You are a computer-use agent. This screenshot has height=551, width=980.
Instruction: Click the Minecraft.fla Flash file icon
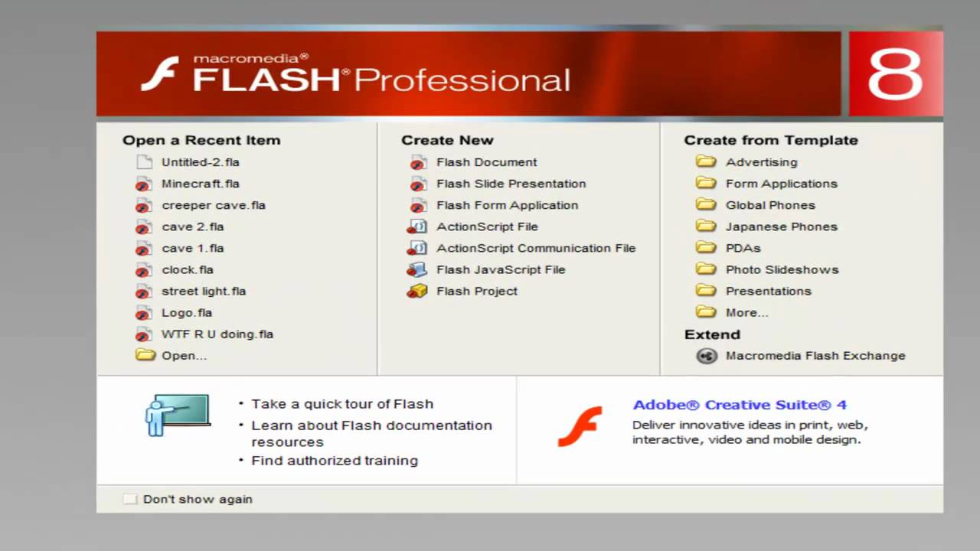point(145,184)
